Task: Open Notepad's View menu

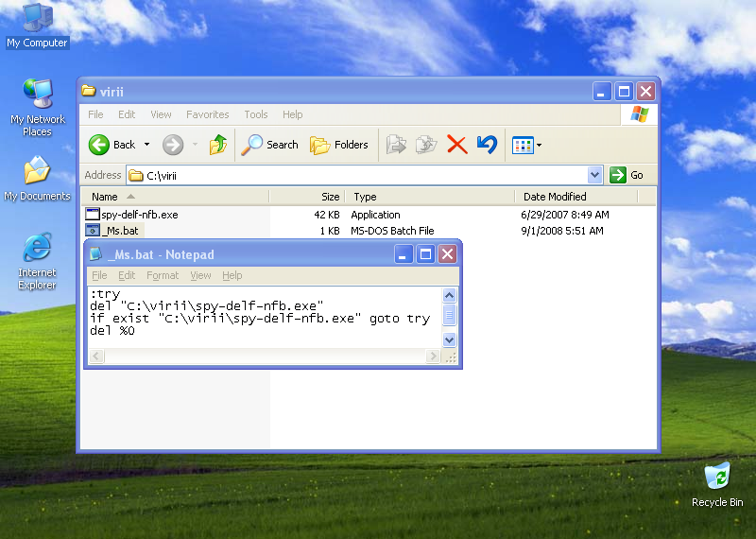Action: (x=200, y=275)
